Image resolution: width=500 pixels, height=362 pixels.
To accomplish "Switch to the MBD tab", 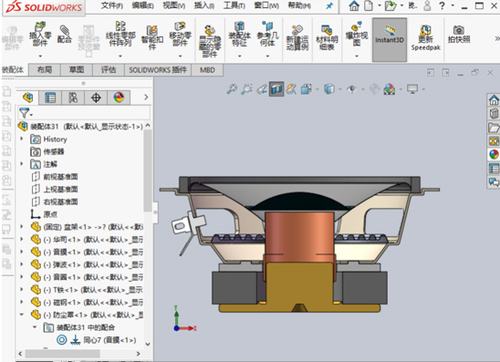I will point(207,70).
